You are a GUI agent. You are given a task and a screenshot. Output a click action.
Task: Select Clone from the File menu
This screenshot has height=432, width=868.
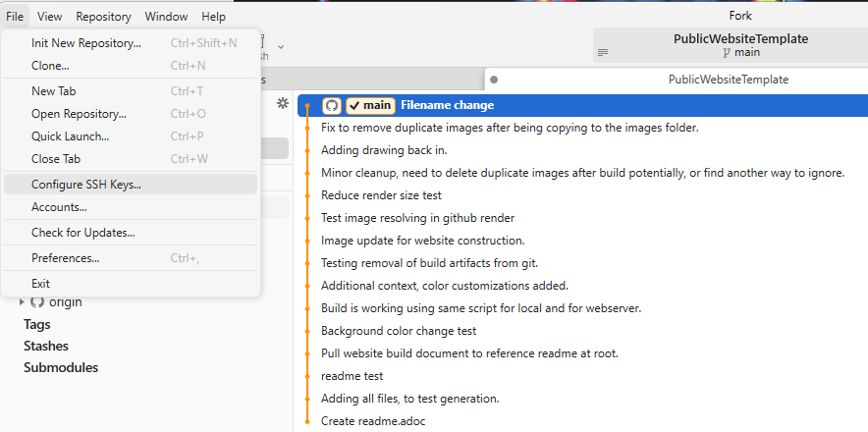click(50, 66)
